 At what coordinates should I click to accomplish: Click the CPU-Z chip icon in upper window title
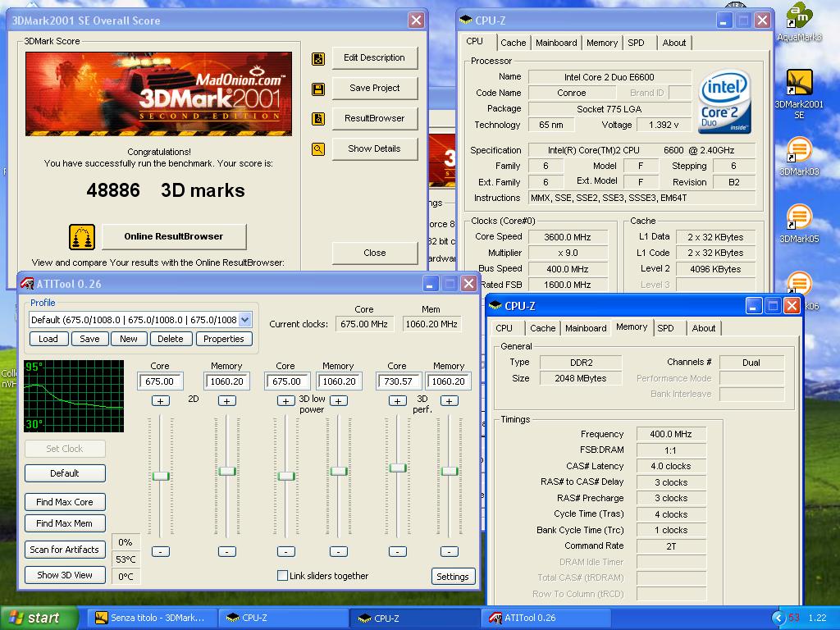click(466, 21)
